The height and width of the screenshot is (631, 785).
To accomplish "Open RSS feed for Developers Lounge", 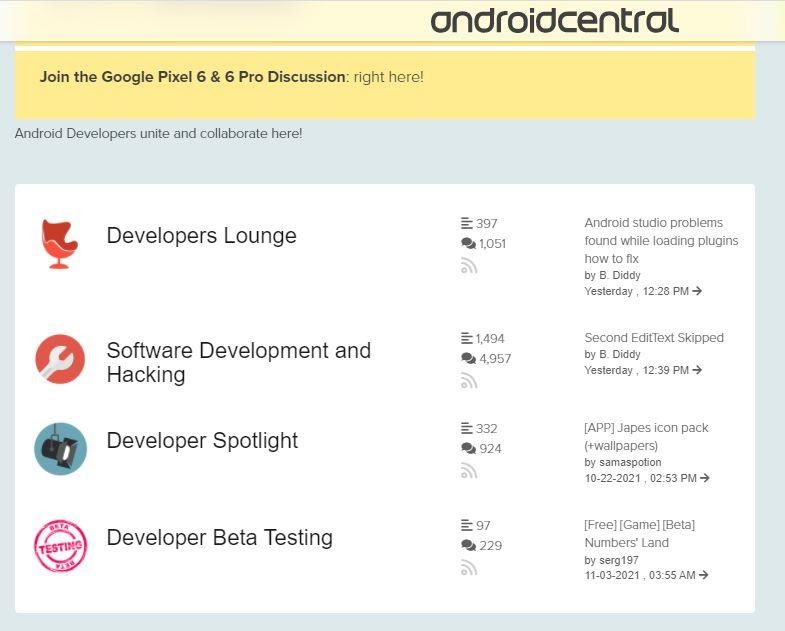I will click(469, 266).
